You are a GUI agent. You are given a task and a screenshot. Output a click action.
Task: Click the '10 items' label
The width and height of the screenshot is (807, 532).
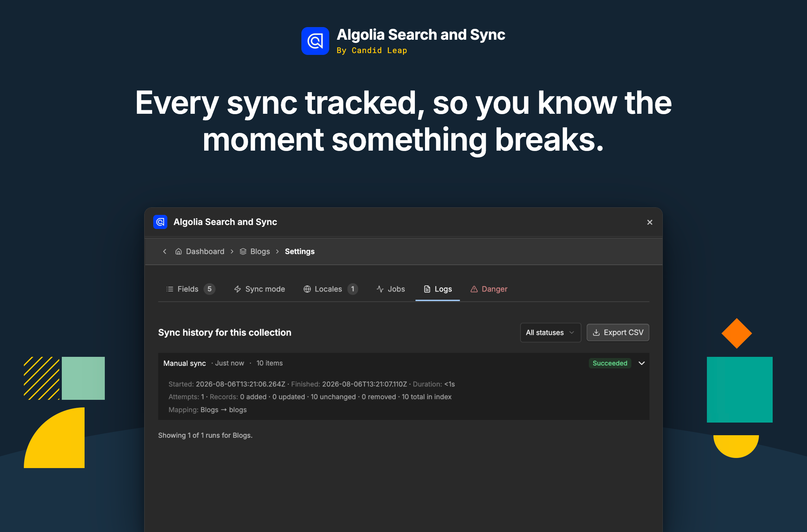(x=270, y=363)
